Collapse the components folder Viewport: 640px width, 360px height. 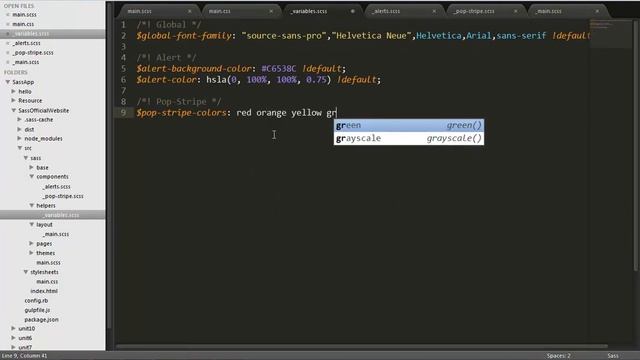click(x=31, y=177)
